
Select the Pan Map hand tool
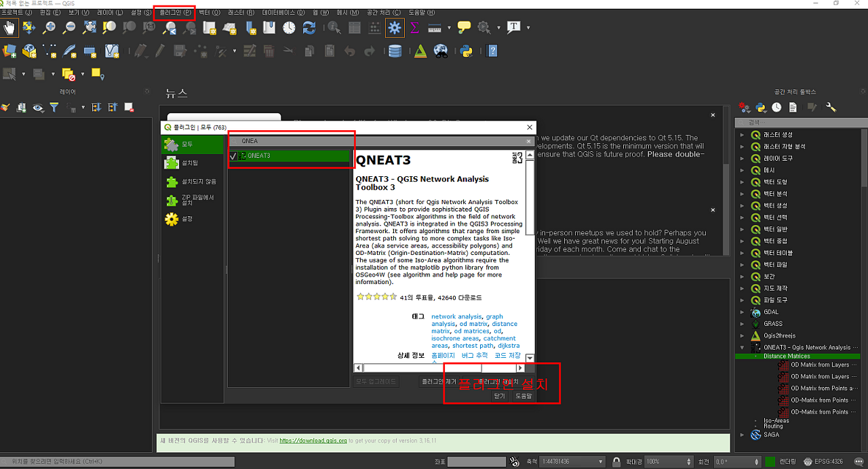click(9, 28)
